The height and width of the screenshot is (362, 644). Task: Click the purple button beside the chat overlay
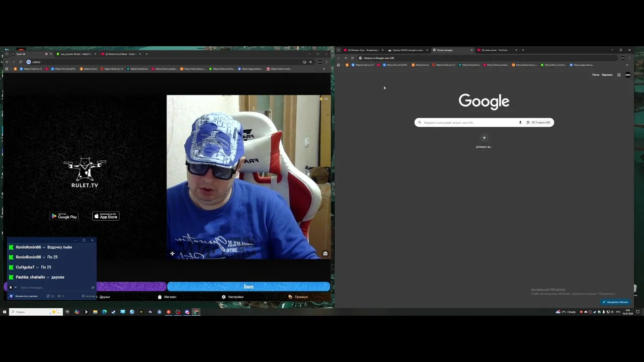(131, 287)
